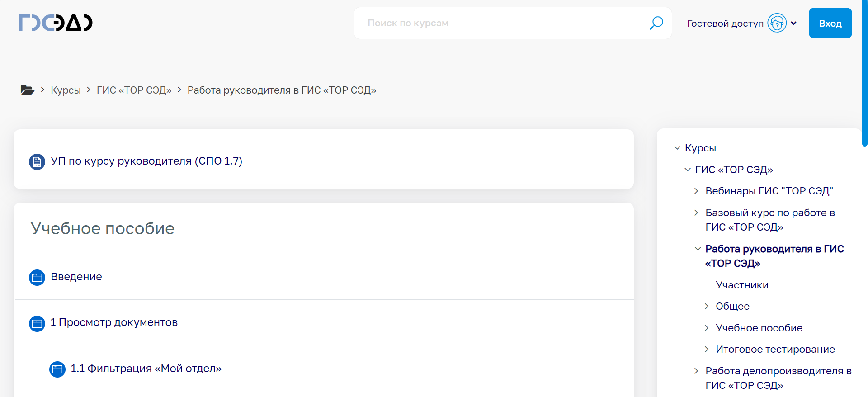Click the course search input field
Screen dimensions: 868x397
coord(502,23)
